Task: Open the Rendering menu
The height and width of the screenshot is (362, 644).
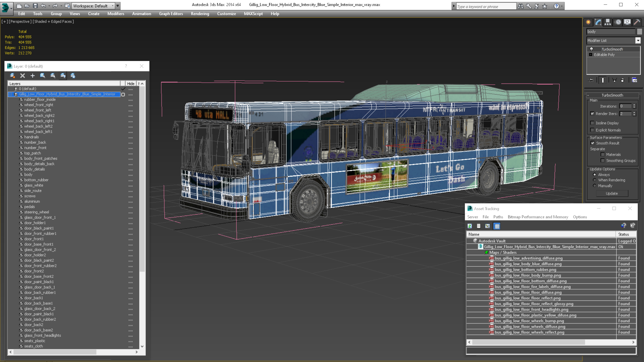Action: tap(200, 14)
